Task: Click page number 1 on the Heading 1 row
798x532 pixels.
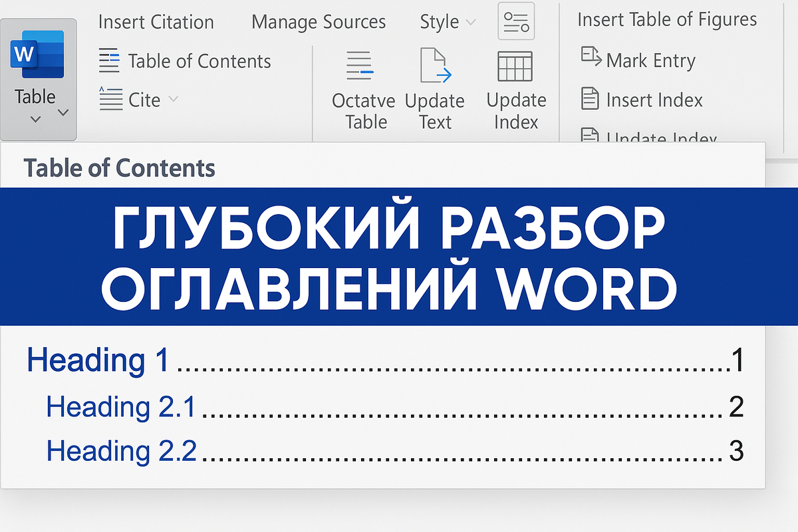Action: [x=737, y=360]
